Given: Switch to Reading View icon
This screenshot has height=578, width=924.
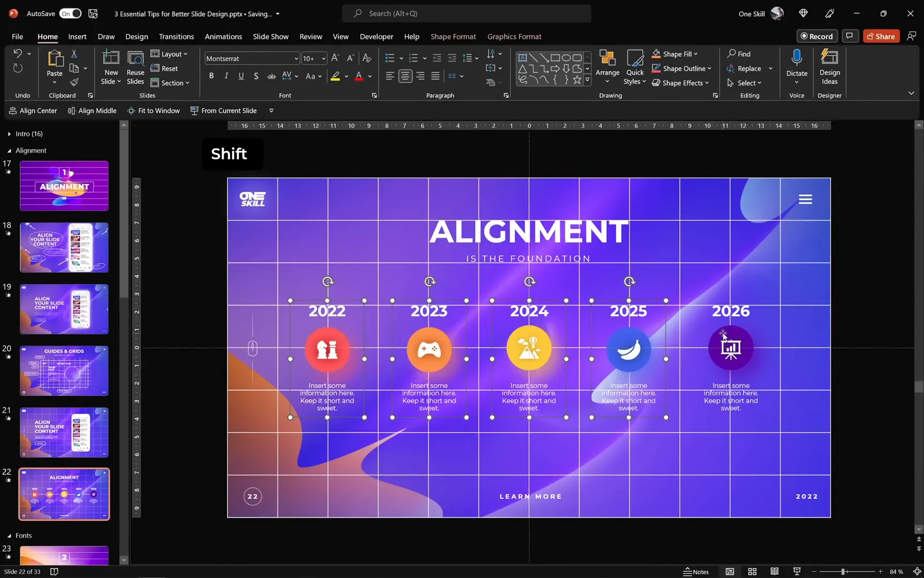Looking at the screenshot, I should click(x=774, y=572).
